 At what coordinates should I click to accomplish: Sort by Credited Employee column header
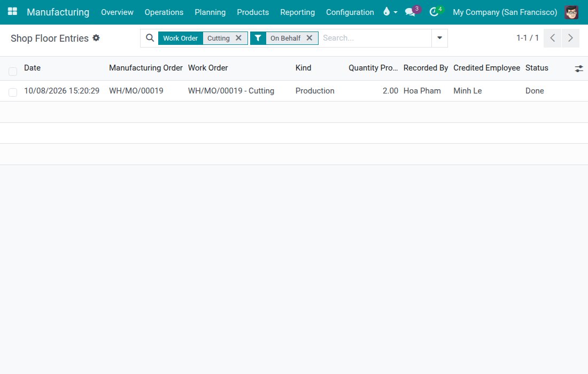pyautogui.click(x=486, y=68)
